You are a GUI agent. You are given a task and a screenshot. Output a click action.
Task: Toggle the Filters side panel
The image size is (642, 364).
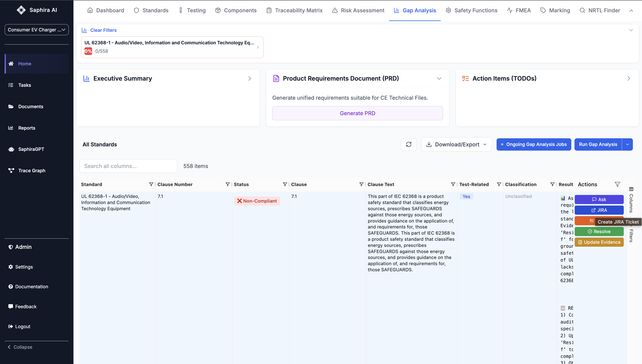[632, 235]
